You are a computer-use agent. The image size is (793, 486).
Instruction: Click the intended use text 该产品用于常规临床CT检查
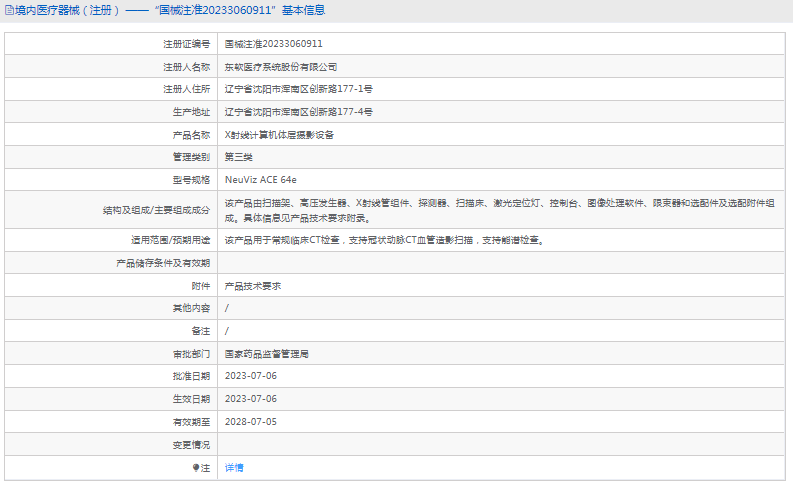click(384, 240)
